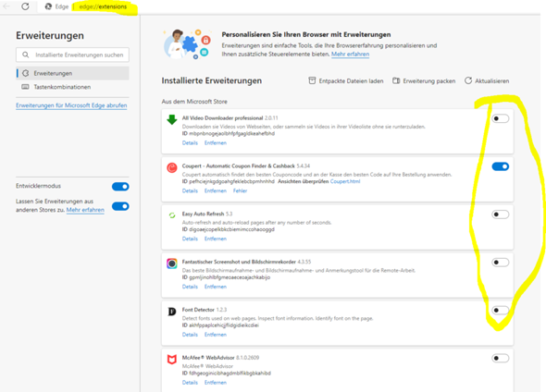This screenshot has height=392, width=546.
Task: Open Details for Fantastischer Screenshot
Action: coord(190,287)
